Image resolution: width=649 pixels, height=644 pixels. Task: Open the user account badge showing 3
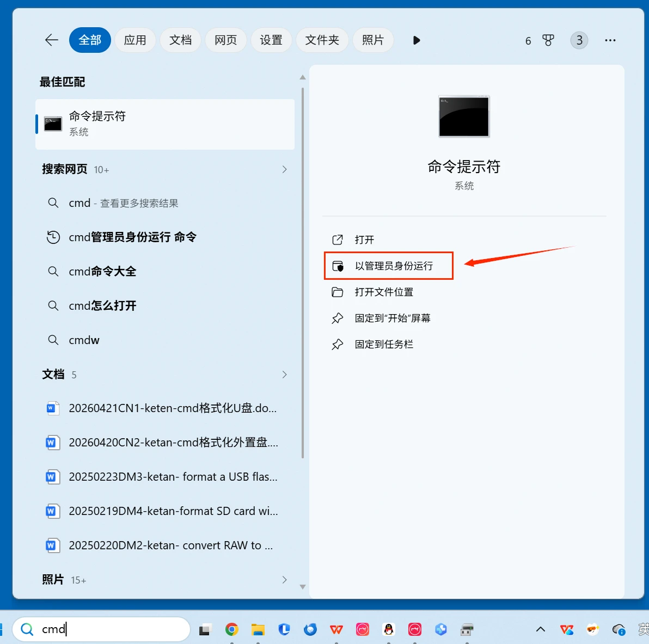click(x=579, y=40)
